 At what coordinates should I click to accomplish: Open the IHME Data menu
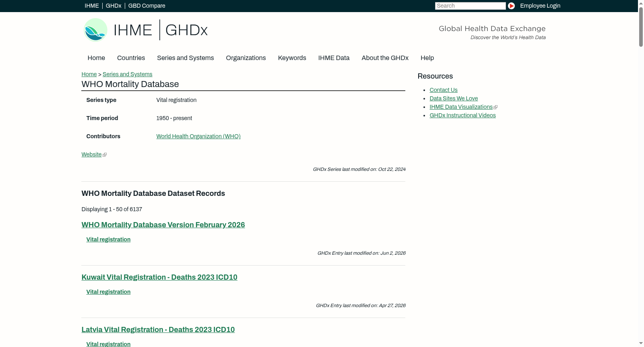tap(334, 58)
